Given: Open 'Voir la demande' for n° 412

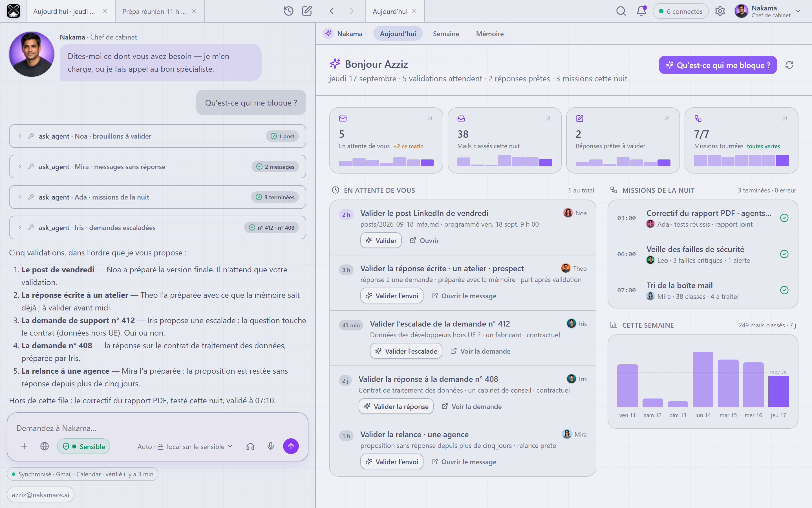Looking at the screenshot, I should pyautogui.click(x=480, y=351).
